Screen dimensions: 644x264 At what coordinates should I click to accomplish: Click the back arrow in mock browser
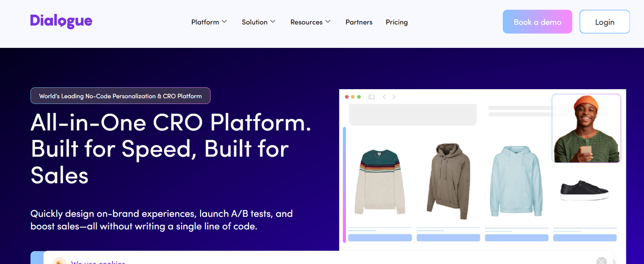[x=384, y=97]
